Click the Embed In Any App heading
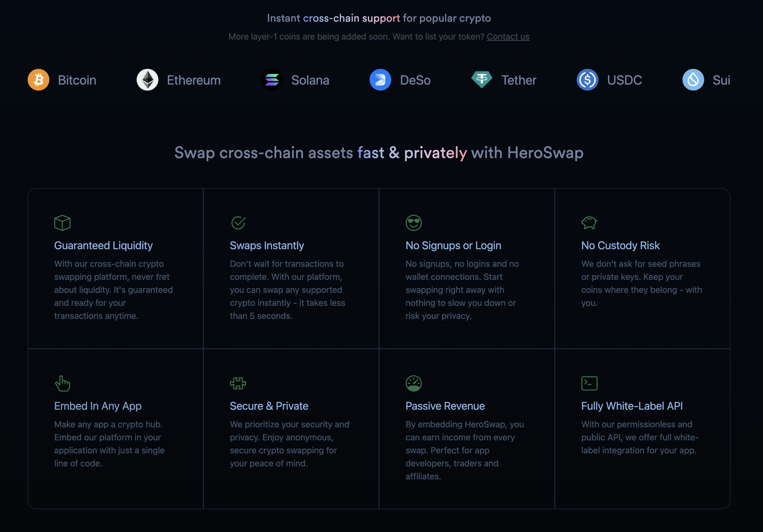The width and height of the screenshot is (763, 532). (x=98, y=406)
